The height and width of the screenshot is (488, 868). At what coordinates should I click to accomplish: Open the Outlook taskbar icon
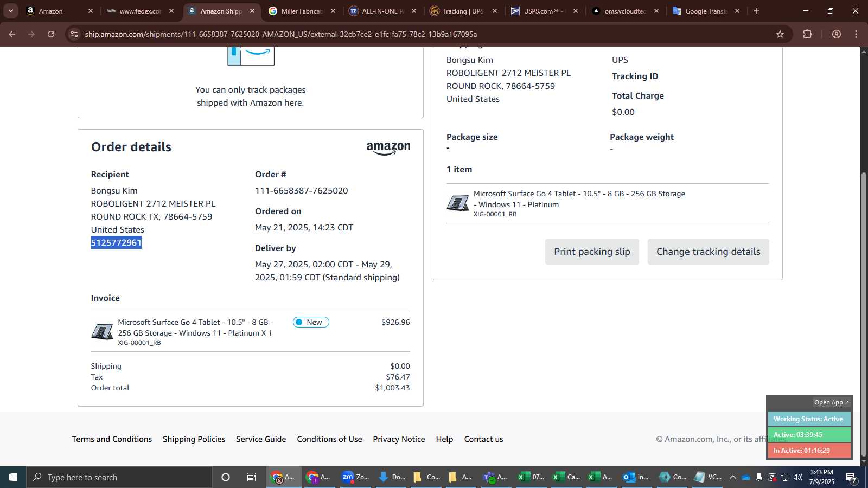coord(635,477)
